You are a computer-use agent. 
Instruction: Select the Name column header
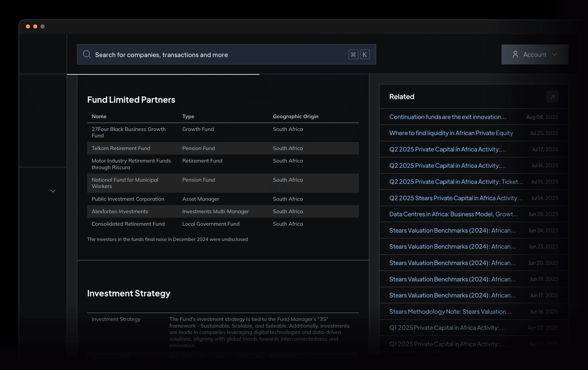click(99, 116)
